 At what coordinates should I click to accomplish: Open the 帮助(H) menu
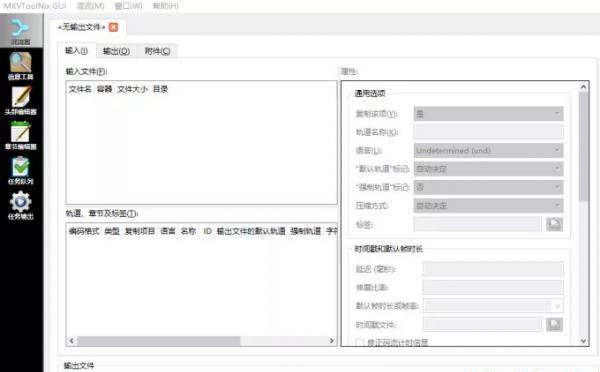(165, 6)
